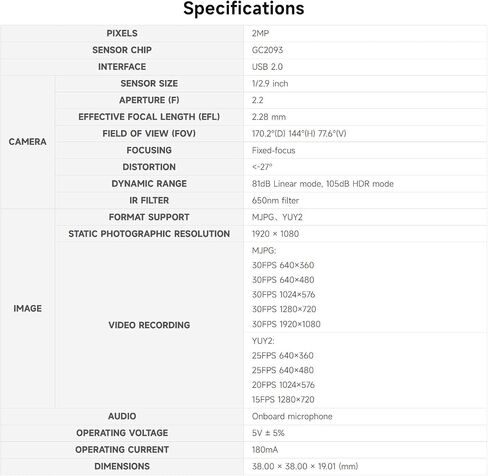Image resolution: width=488 pixels, height=476 pixels.
Task: Select the USB 2.0 interface value
Action: (267, 67)
